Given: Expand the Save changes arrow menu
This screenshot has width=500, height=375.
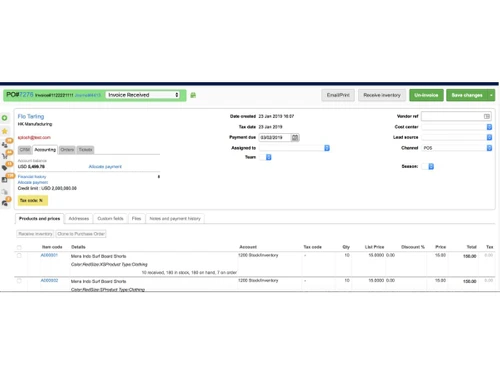Looking at the screenshot, I should 491,95.
